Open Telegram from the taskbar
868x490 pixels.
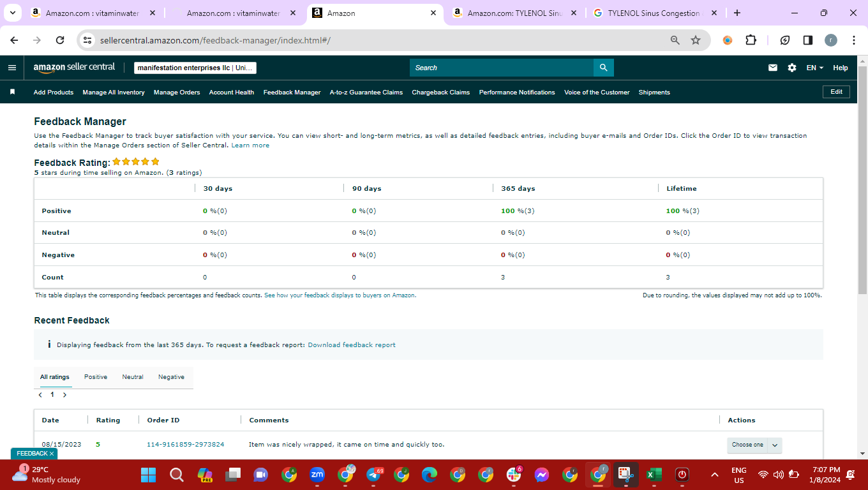[374, 475]
